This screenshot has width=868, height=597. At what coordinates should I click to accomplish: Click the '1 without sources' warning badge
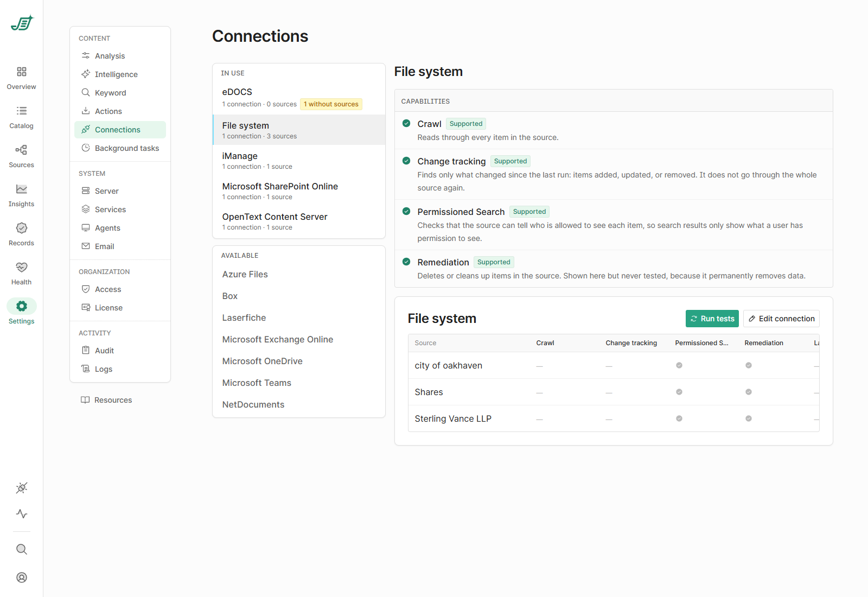point(331,104)
